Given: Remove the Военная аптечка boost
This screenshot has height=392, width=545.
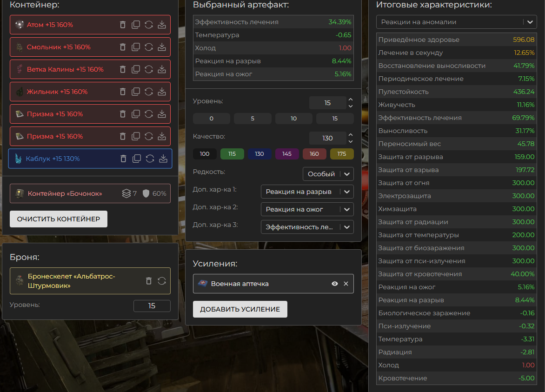Looking at the screenshot, I should click(x=346, y=284).
